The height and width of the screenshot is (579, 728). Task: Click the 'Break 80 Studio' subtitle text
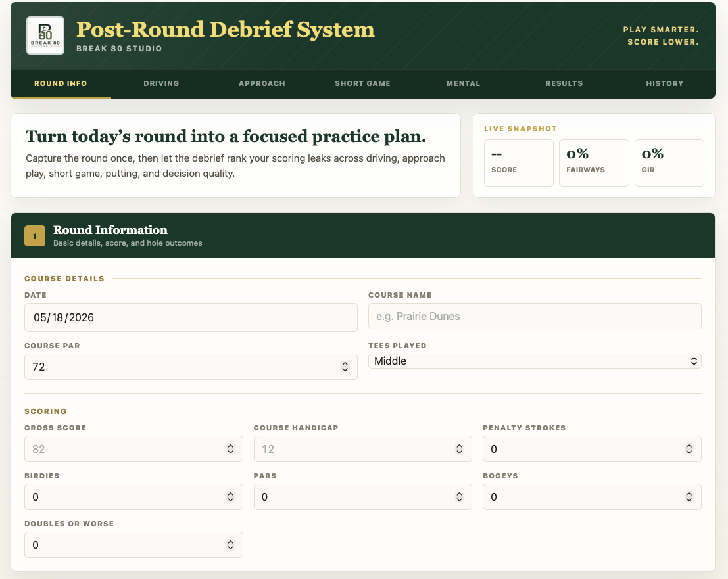(x=119, y=49)
